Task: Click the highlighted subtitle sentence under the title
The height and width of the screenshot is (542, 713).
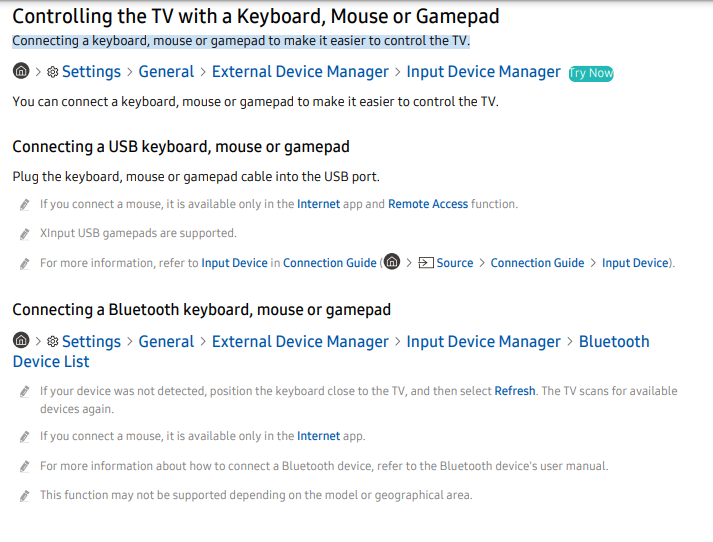Action: coord(241,41)
